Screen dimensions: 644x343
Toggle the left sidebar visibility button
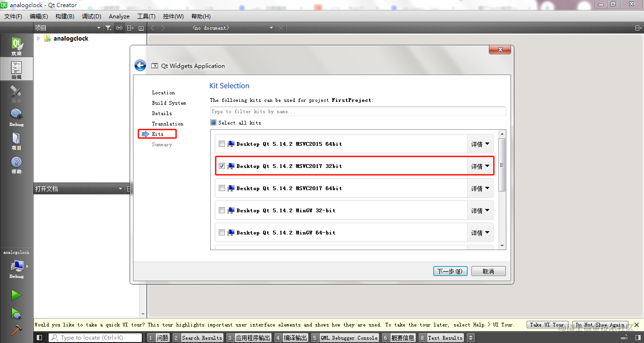tap(40, 337)
